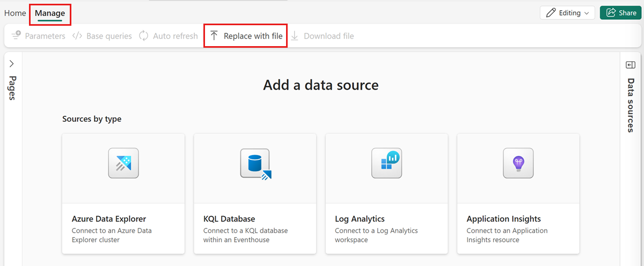Open the Editing mode dropdown
Screen dimensions: 644x266
coord(567,13)
